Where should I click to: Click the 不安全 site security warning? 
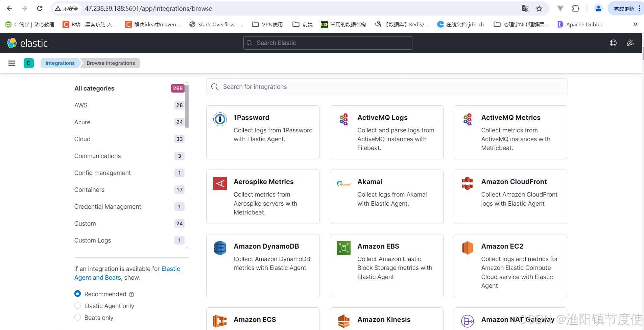[x=67, y=8]
